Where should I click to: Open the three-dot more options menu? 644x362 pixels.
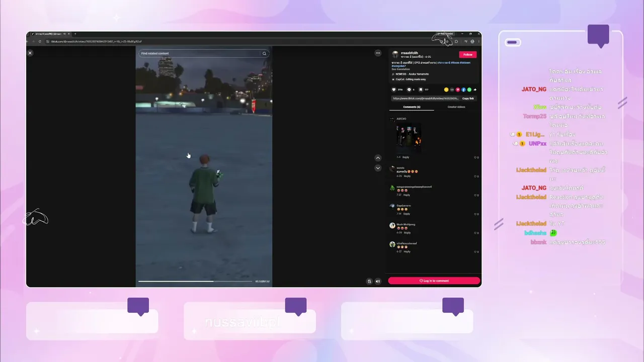point(378,53)
